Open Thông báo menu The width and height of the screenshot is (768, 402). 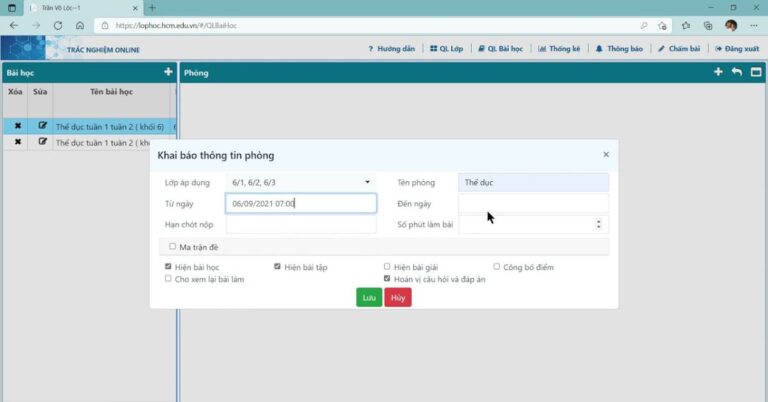tap(619, 48)
